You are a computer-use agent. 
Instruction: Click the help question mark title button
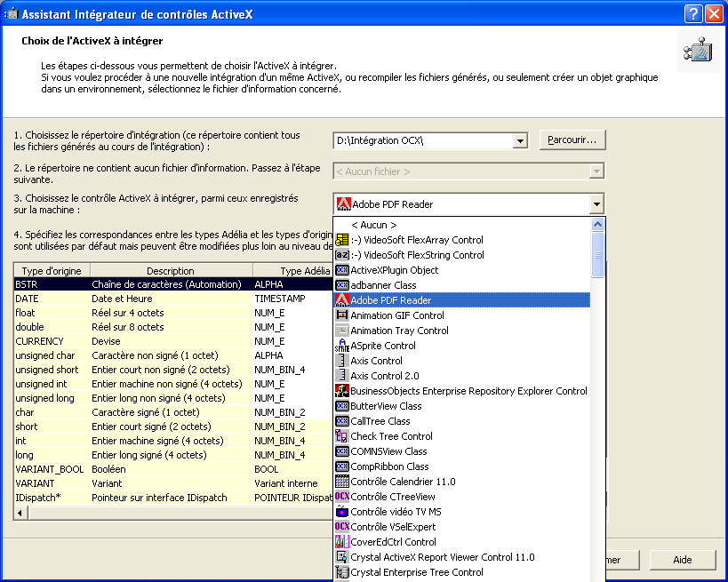(693, 13)
